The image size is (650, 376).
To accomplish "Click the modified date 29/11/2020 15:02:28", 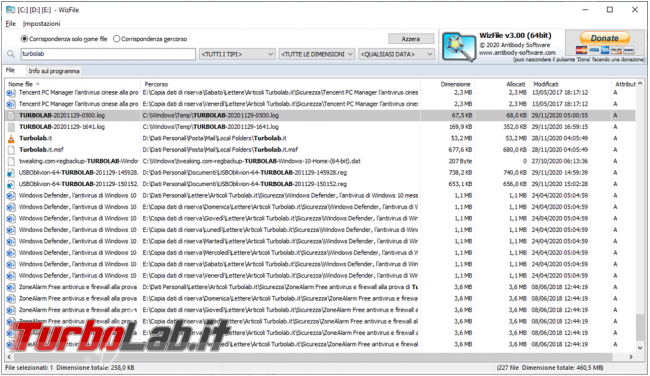I will tap(560, 184).
